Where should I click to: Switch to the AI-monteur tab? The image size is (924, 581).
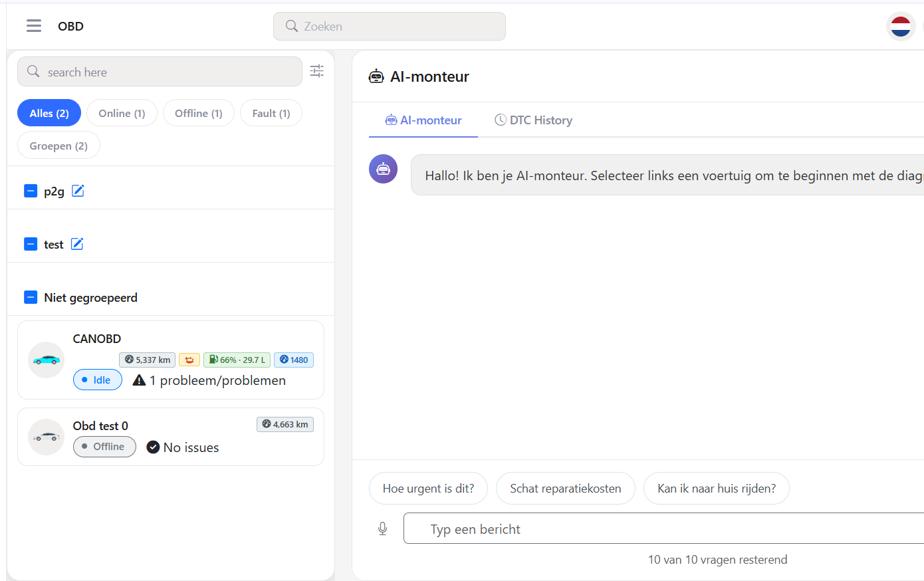coord(423,120)
